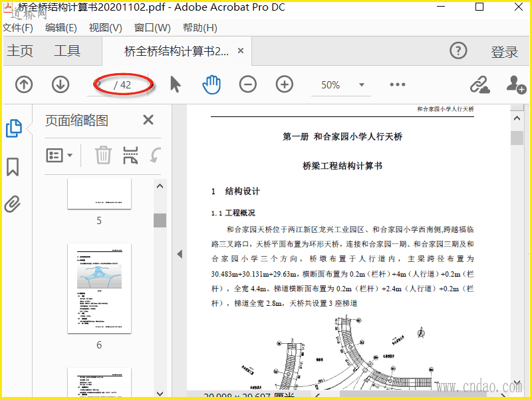
Task: Open the 窗口(W) menu
Action: pos(152,27)
